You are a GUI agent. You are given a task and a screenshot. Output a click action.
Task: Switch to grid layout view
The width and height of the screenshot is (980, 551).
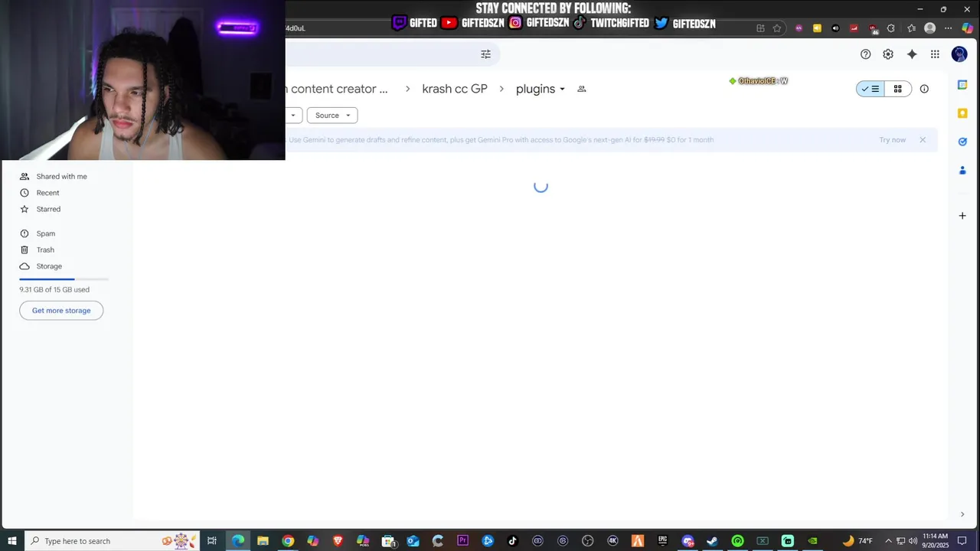[898, 89]
